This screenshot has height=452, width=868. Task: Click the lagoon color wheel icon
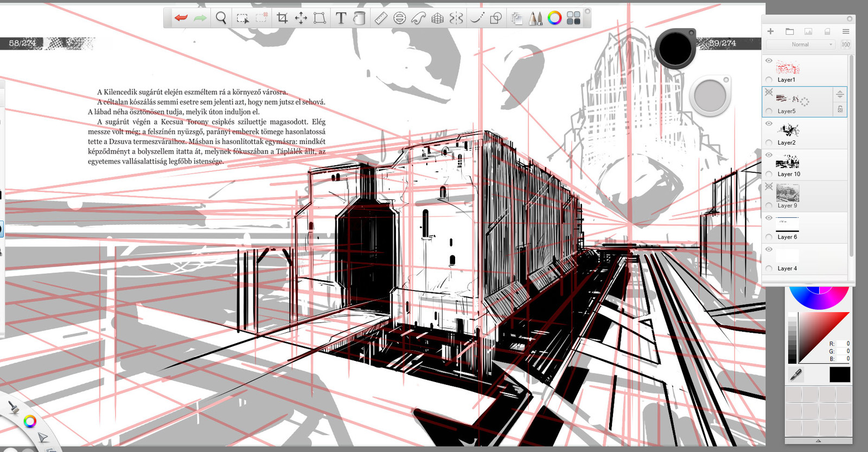[30, 421]
